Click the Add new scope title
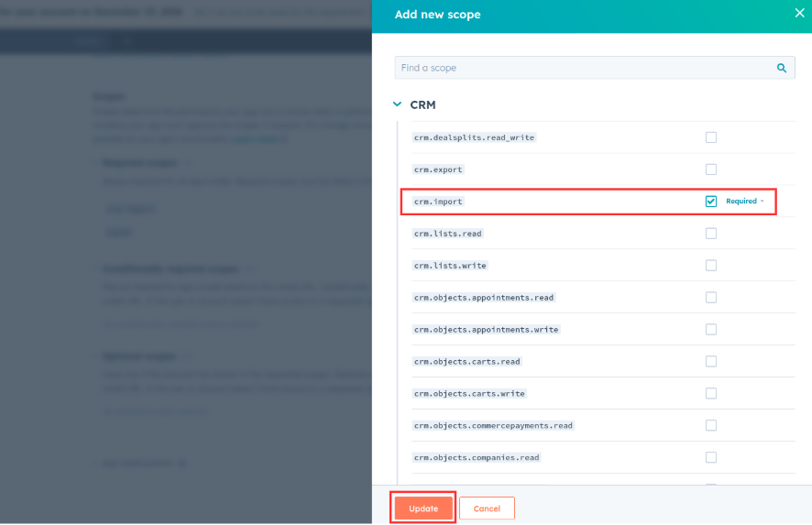 (x=437, y=15)
